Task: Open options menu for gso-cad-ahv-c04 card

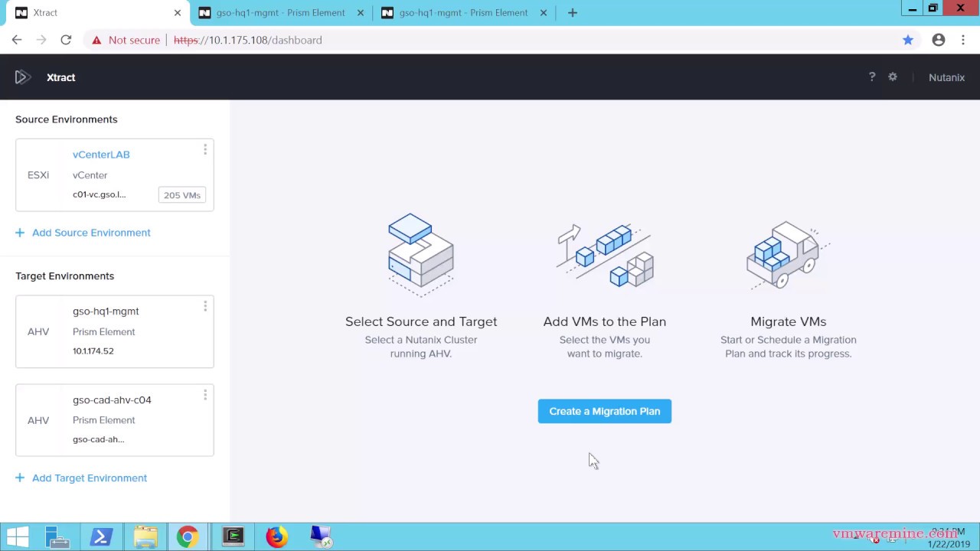Action: (205, 395)
